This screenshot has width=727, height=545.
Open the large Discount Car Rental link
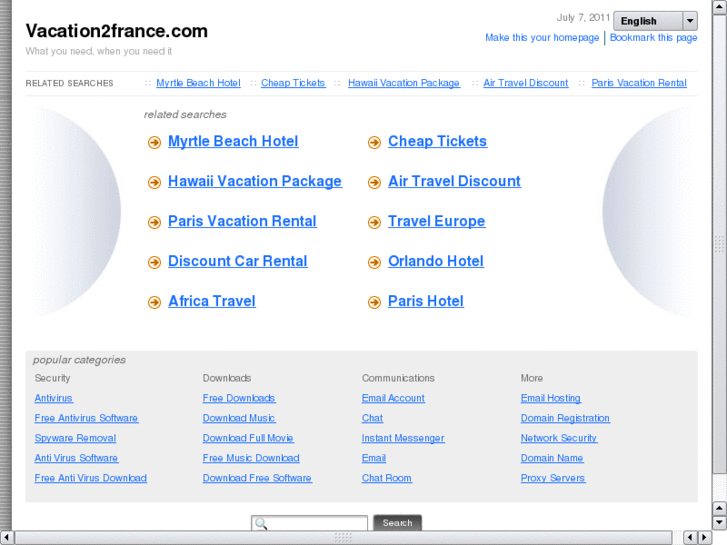(x=237, y=261)
